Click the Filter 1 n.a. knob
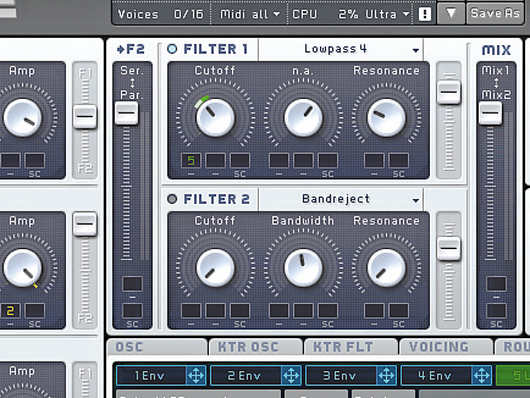 pyautogui.click(x=303, y=117)
